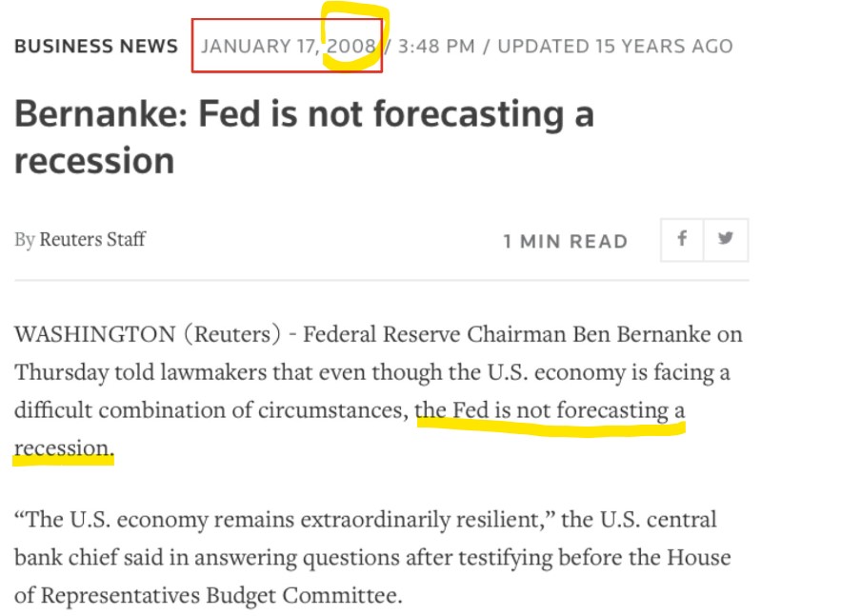The height and width of the screenshot is (616, 841).
Task: Click the Updated 15 Years Ago text
Action: tap(615, 46)
